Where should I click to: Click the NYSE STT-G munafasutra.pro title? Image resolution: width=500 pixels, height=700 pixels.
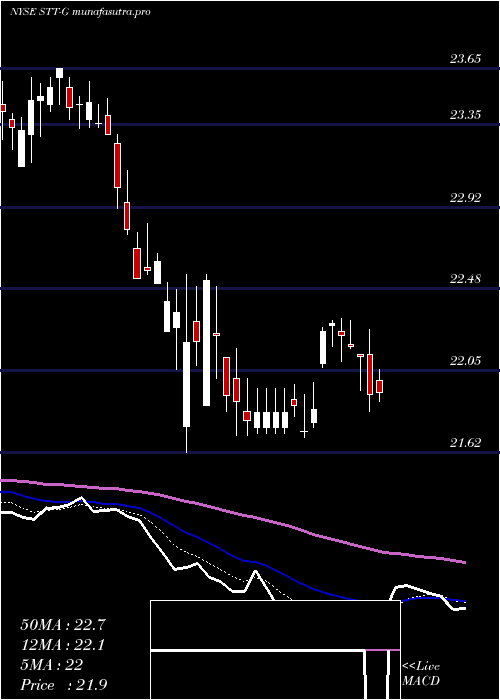pyautogui.click(x=80, y=12)
